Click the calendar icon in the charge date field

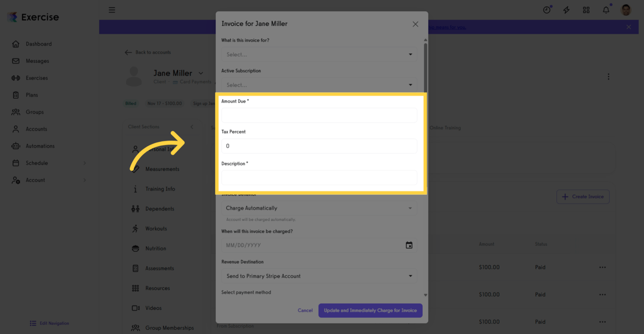(409, 245)
